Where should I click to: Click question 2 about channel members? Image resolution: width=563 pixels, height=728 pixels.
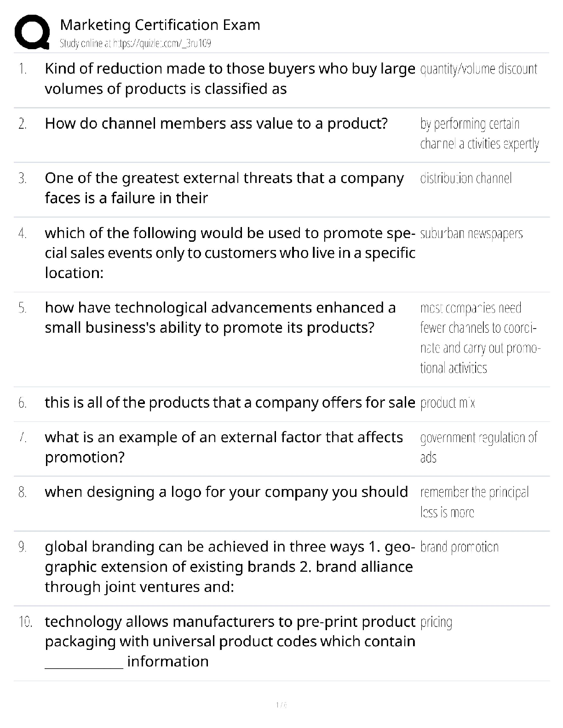coord(216,124)
